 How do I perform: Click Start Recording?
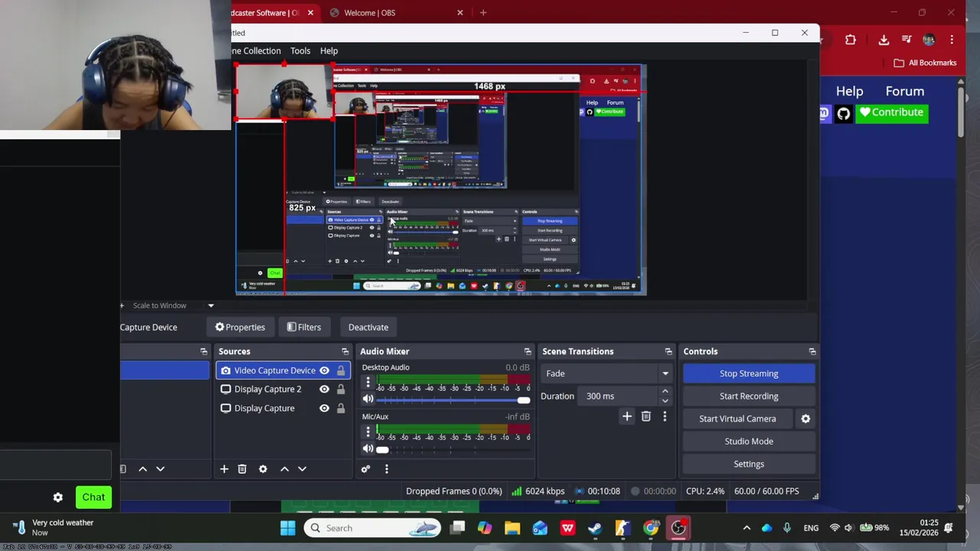coord(749,396)
